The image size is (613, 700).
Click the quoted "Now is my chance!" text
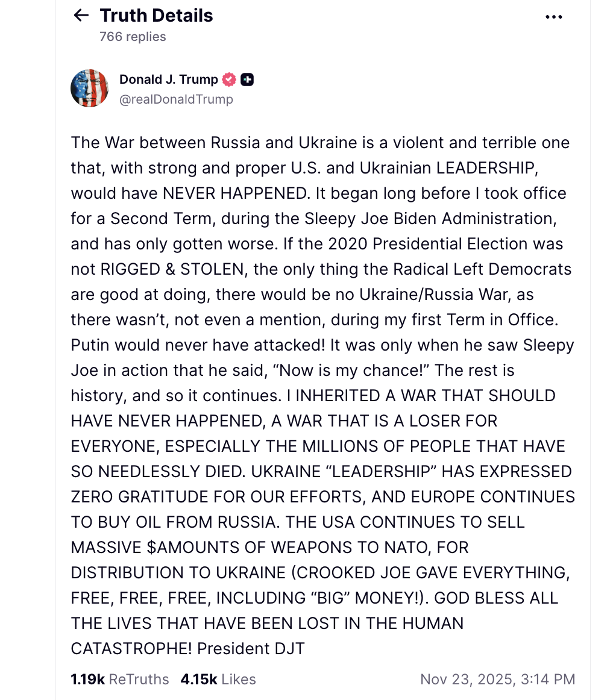point(350,370)
